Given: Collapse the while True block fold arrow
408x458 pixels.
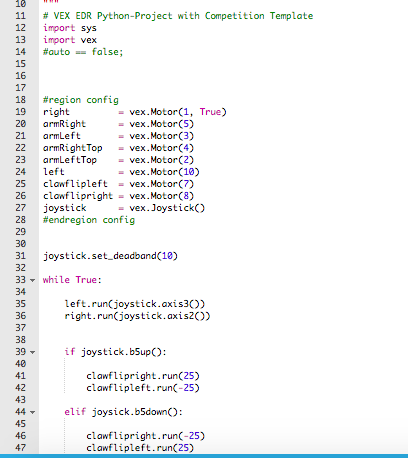Looking at the screenshot, I should click(x=32, y=280).
